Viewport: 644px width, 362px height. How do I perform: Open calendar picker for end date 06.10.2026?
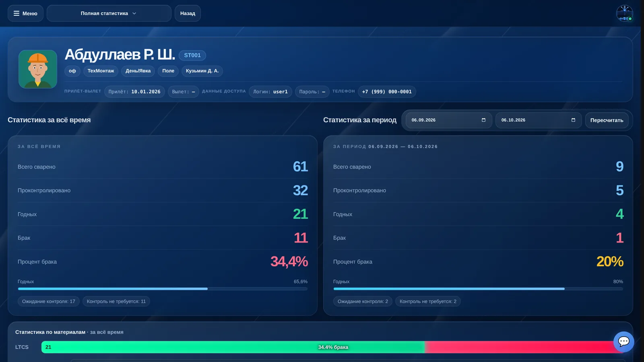573,120
